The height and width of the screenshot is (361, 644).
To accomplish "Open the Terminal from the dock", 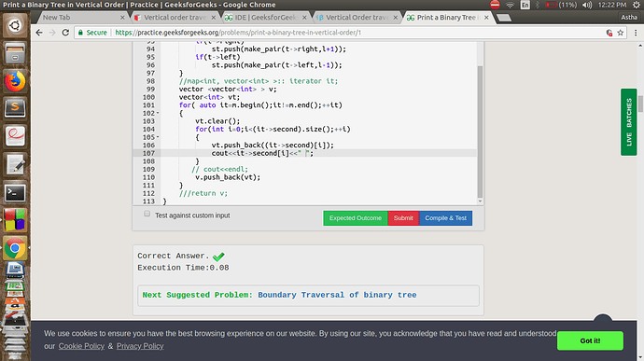I will tap(15, 192).
